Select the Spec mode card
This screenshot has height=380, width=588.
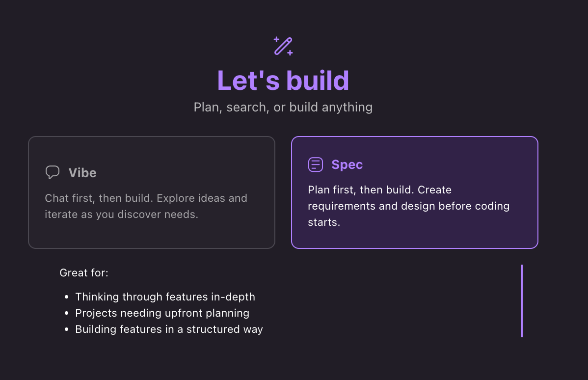click(414, 192)
